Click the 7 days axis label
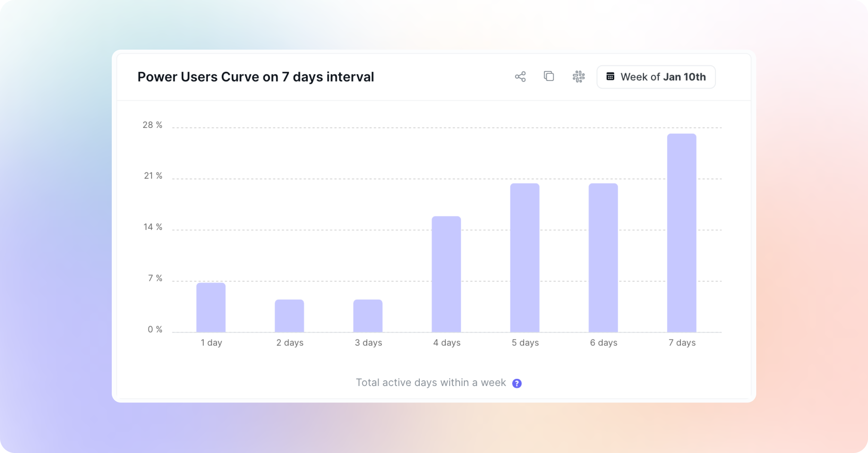 pyautogui.click(x=682, y=343)
